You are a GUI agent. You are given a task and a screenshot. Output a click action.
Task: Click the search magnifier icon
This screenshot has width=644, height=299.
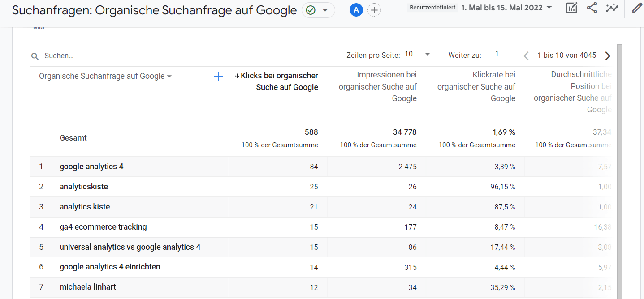tap(35, 56)
